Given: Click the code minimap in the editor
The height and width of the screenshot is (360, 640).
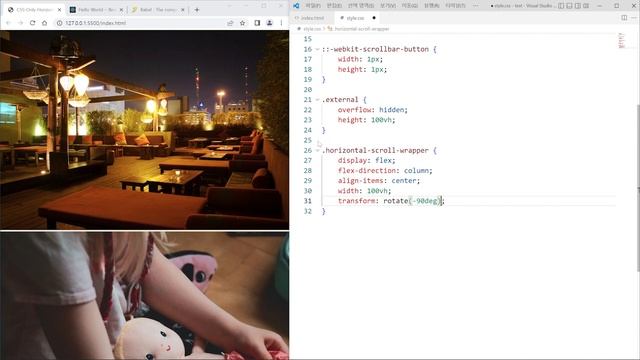Looking at the screenshot, I should [x=622, y=40].
